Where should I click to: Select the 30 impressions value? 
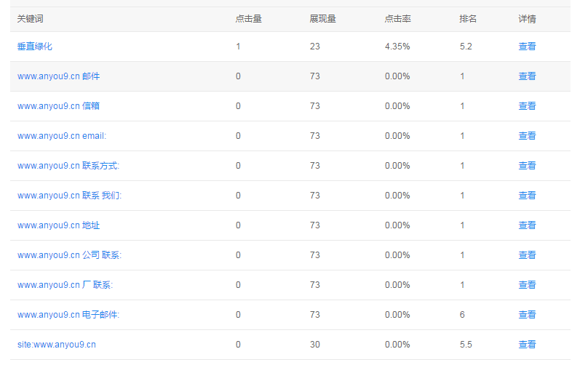pos(315,345)
